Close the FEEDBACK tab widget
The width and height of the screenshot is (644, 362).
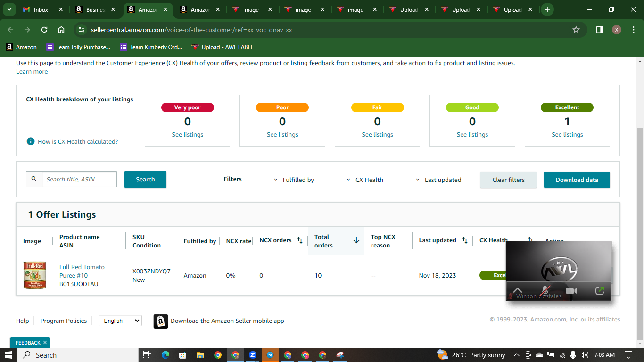[45, 343]
